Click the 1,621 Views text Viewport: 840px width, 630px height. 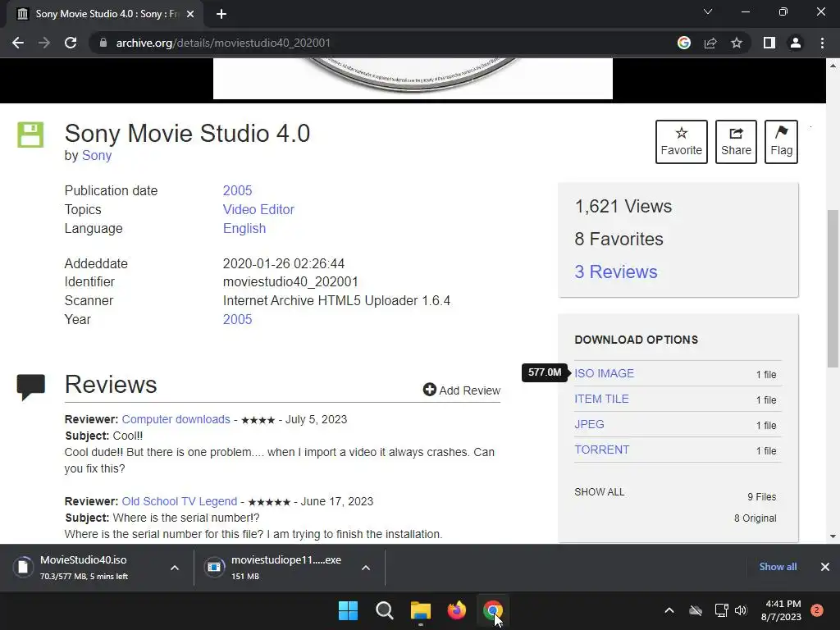[623, 206]
